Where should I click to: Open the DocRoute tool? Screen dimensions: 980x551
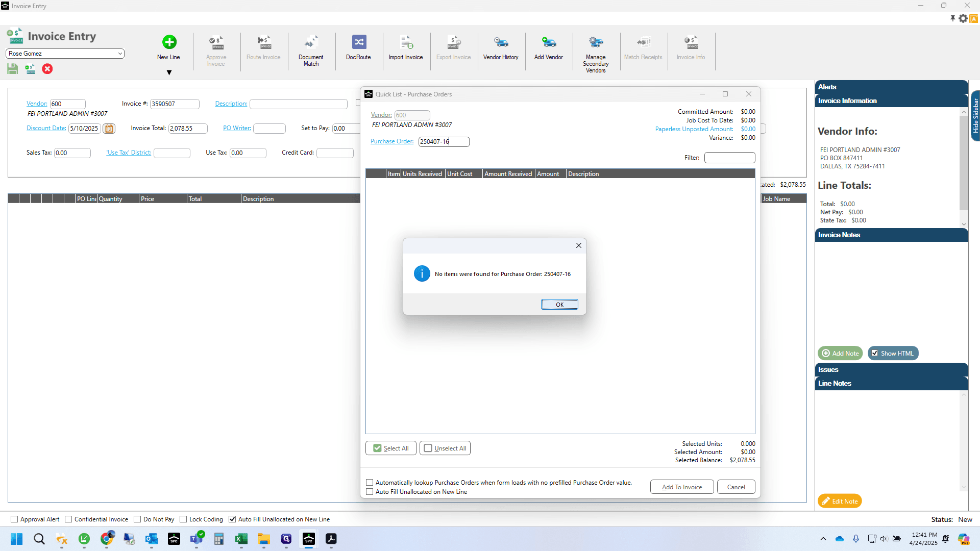[x=358, y=47]
